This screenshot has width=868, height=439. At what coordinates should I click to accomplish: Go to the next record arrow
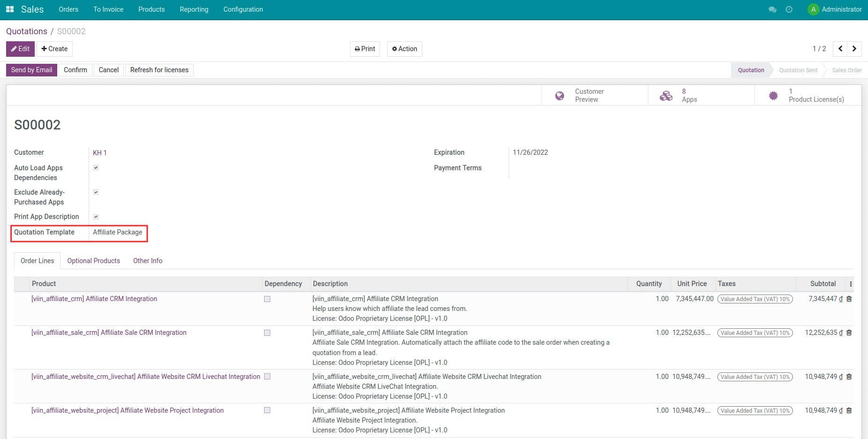click(x=854, y=49)
